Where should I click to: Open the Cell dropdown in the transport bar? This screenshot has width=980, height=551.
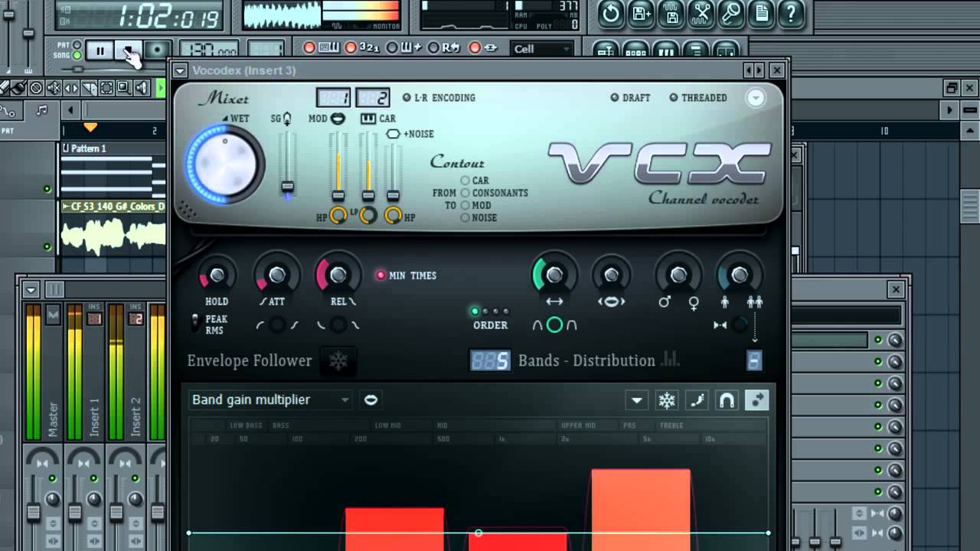(x=541, y=48)
